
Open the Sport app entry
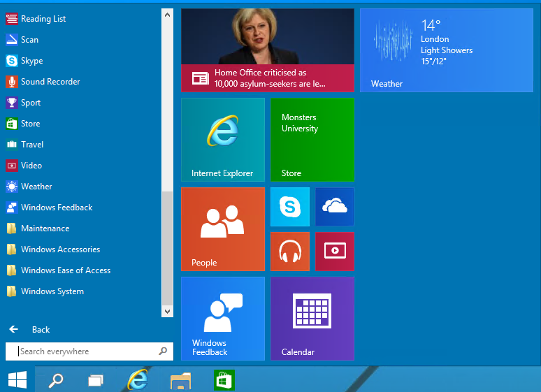pos(23,103)
